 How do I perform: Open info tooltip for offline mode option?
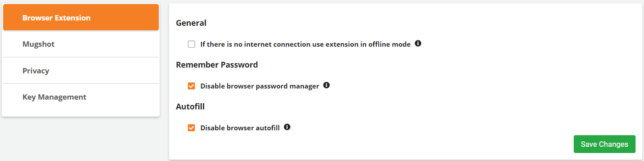[x=418, y=44]
